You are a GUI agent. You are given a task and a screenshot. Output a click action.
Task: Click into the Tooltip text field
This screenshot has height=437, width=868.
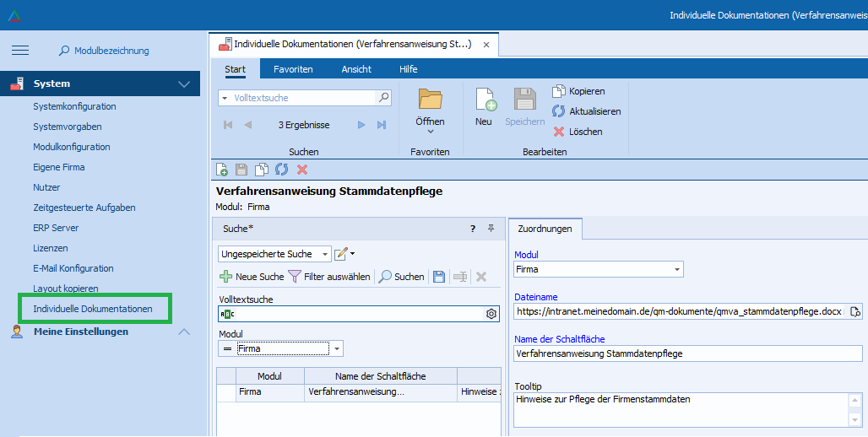pyautogui.click(x=680, y=409)
